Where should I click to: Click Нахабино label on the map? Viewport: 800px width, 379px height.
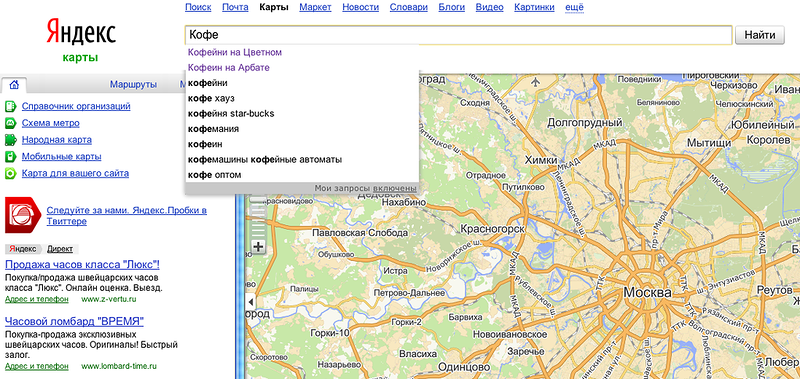pos(404,203)
